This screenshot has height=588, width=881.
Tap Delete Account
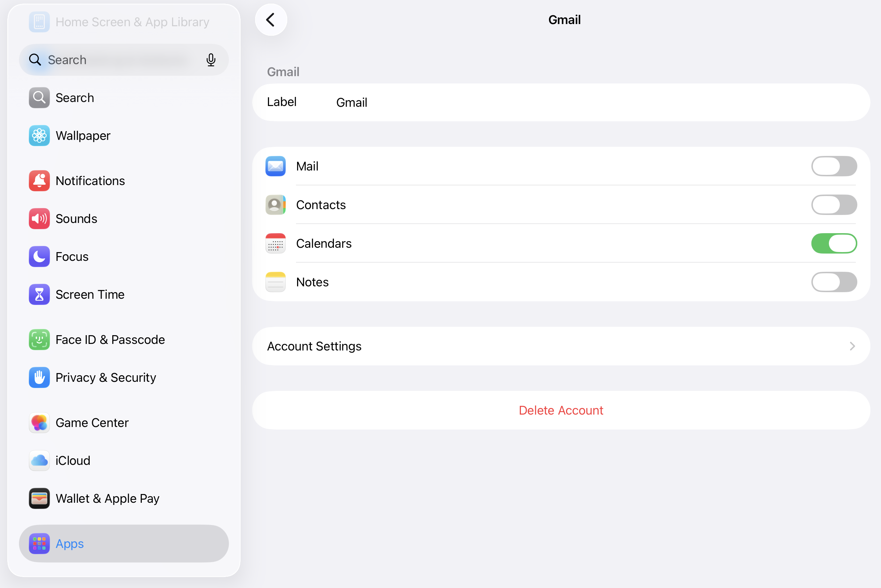(561, 411)
